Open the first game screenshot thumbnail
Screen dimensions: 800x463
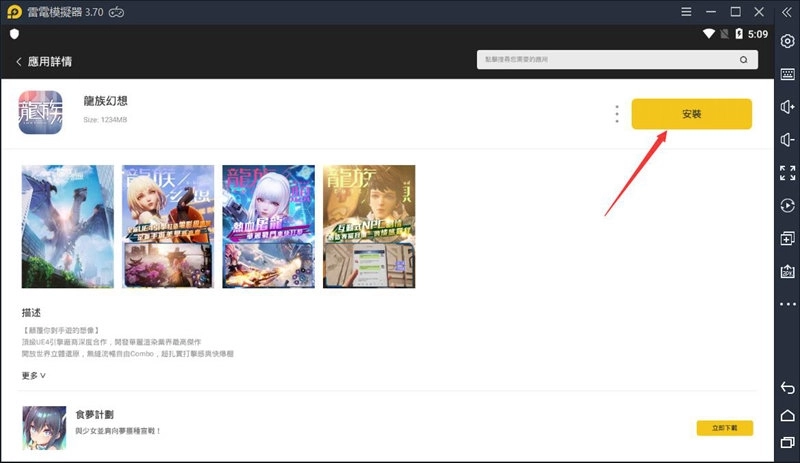coord(68,226)
